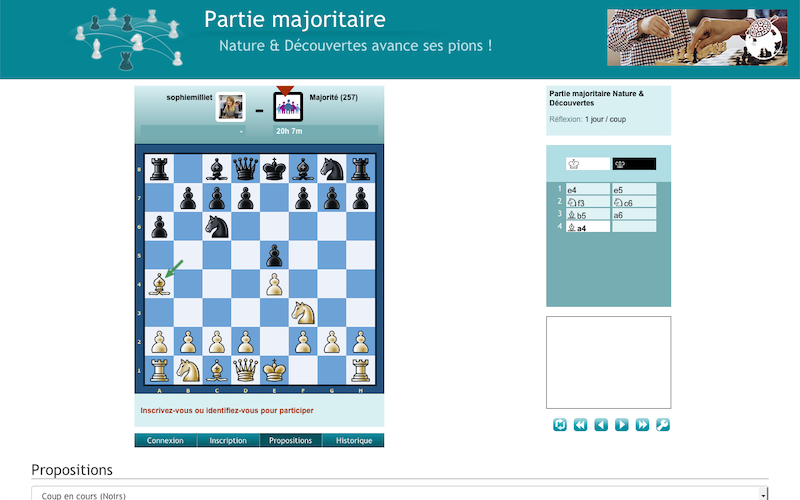Viewport: 800px width, 500px height.
Task: Select the black pawn on h7
Action: coord(360,197)
